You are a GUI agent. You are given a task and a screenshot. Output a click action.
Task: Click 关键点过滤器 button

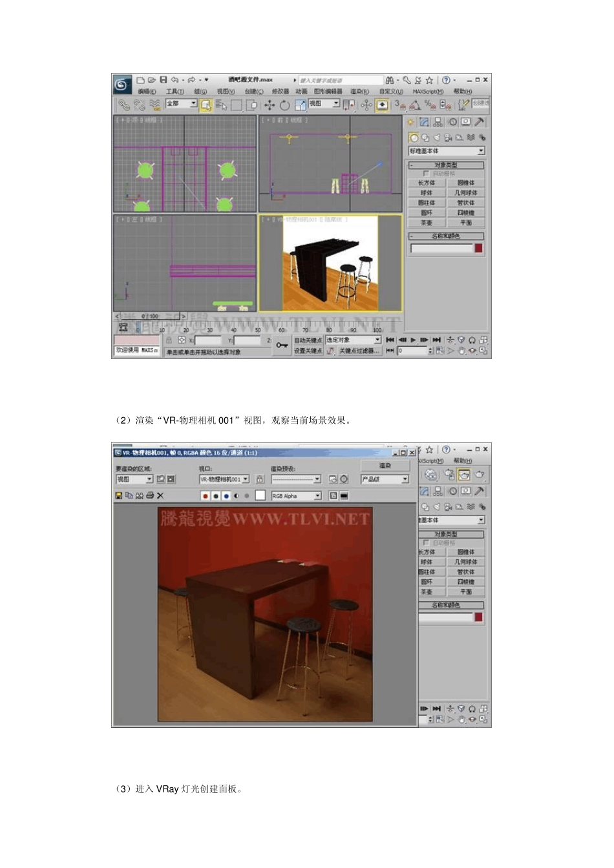(x=359, y=351)
